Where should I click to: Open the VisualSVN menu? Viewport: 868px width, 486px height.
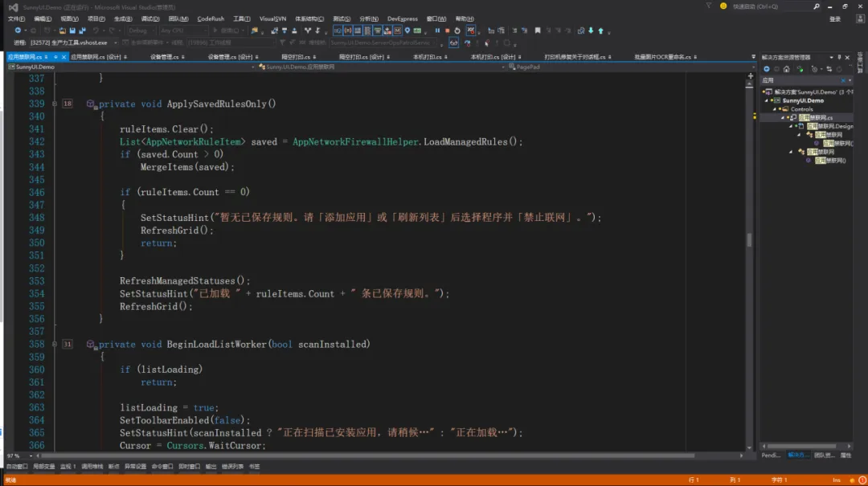[272, 18]
